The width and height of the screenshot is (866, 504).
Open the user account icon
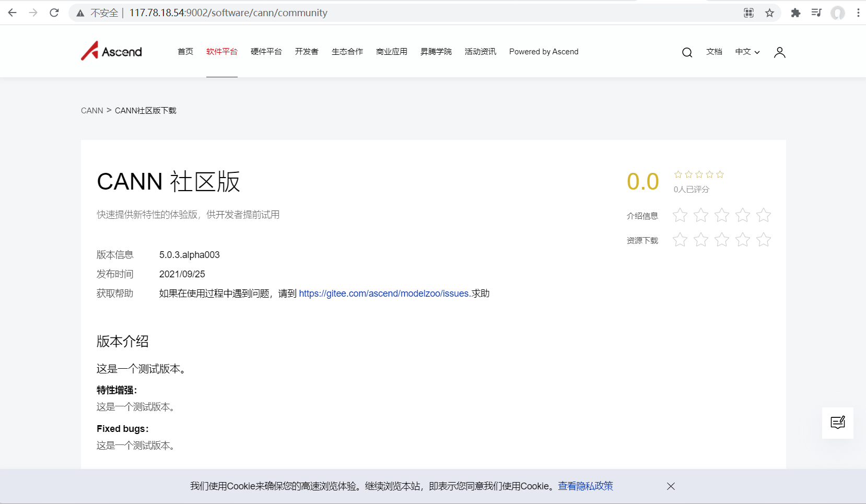[779, 52]
